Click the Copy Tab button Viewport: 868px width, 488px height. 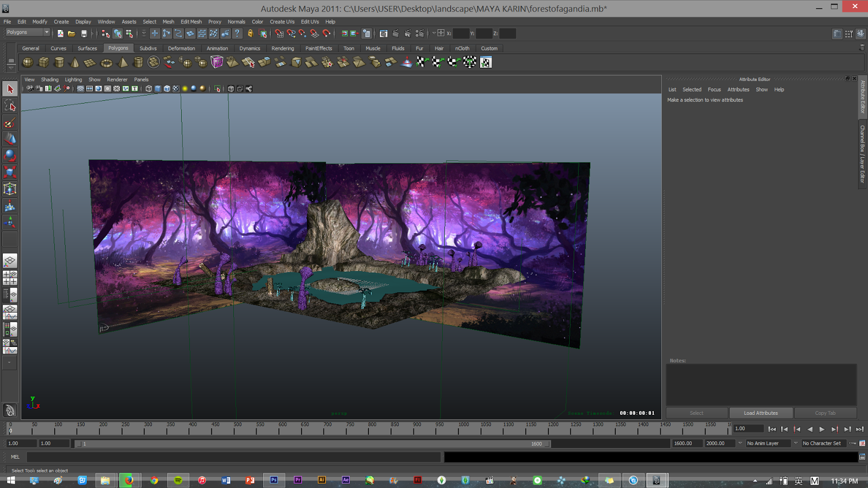[825, 413]
